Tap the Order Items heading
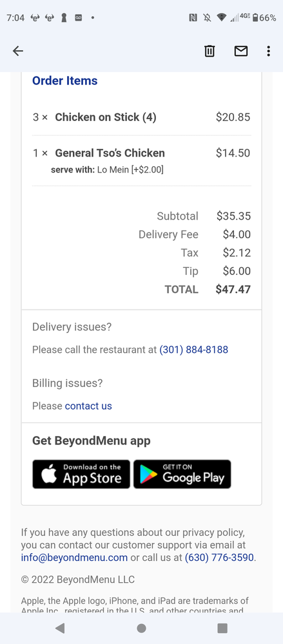 pos(65,81)
